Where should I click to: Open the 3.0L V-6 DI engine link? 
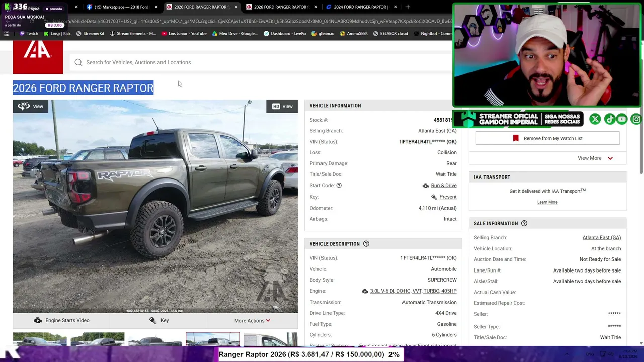pos(413,291)
